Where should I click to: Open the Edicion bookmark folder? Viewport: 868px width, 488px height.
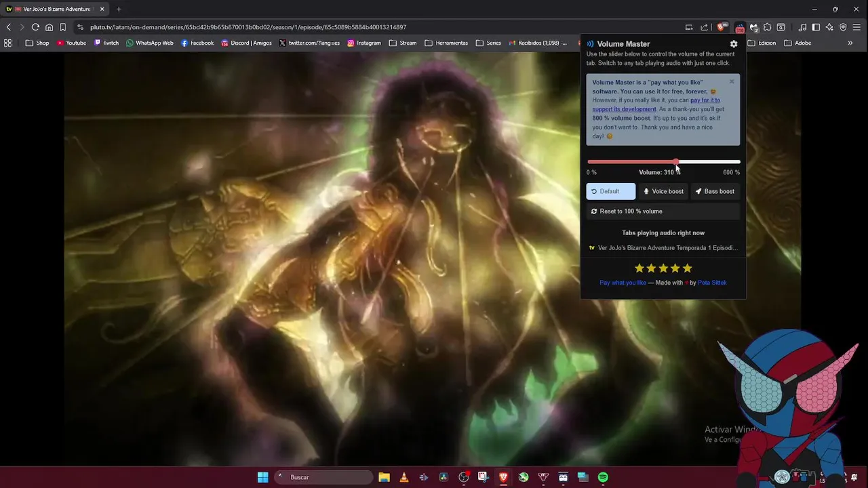[762, 43]
